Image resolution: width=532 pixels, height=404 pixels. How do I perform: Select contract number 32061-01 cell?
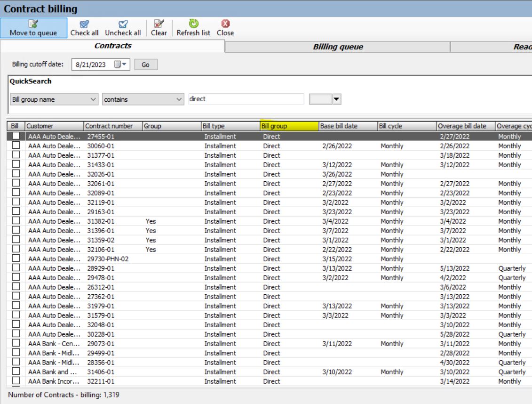click(x=101, y=184)
